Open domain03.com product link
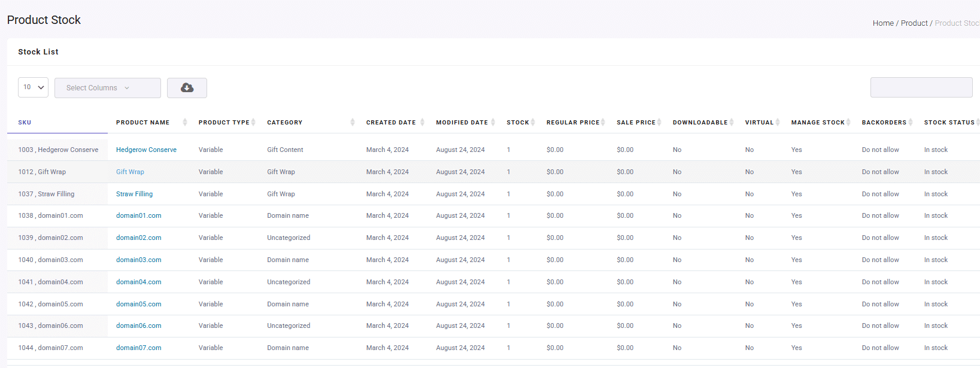The height and width of the screenshot is (368, 980). pos(138,260)
